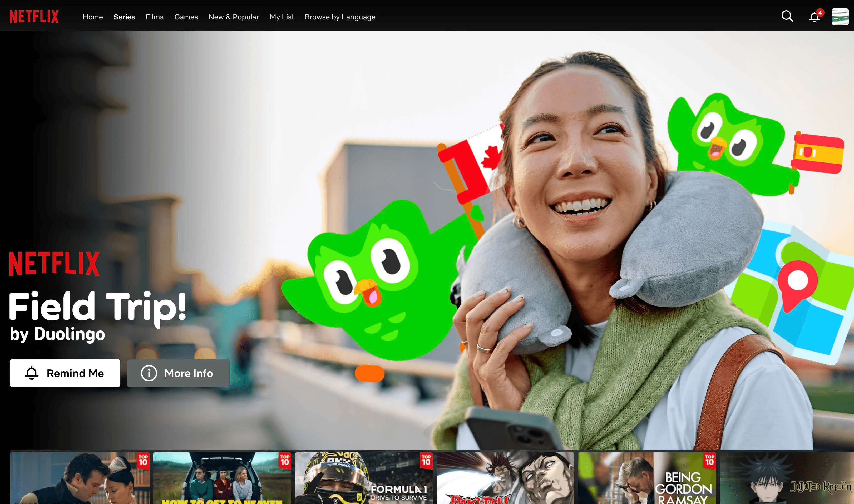854x504 pixels.
Task: Open the Baki-Dou anime thumbnail
Action: pos(505,478)
